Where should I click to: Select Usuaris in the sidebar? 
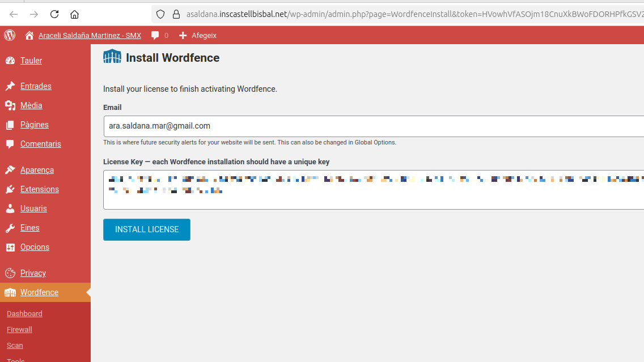[x=33, y=208]
